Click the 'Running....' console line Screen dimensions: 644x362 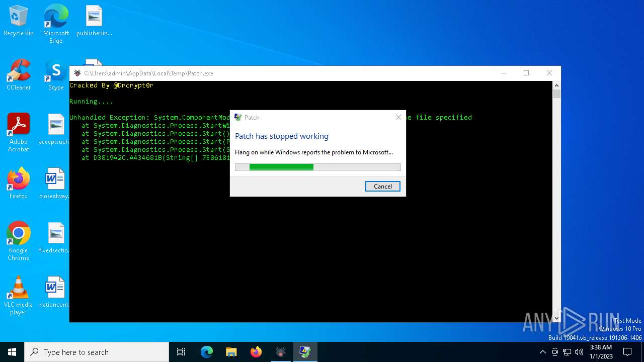coord(91,101)
